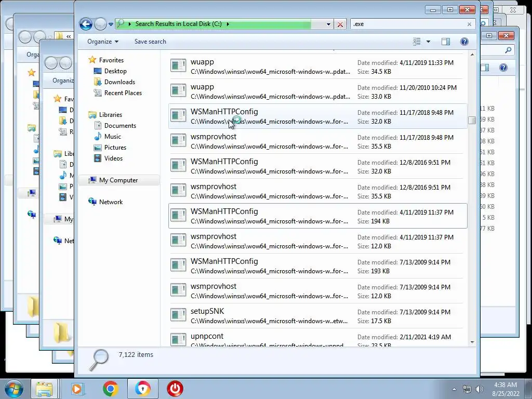Select wsmprovhost dated 12/8/2016 9:51 PM
Image resolution: width=532 pixels, height=399 pixels.
click(317, 191)
